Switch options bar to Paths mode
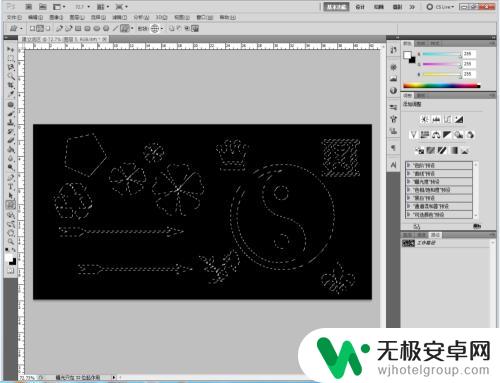Image resolution: width=500 pixels, height=383 pixels. point(40,29)
